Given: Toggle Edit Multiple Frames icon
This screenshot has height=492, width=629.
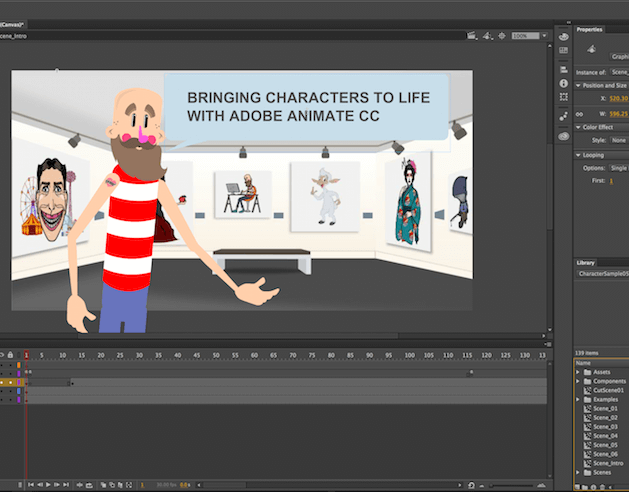Looking at the screenshot, I should pos(120,485).
